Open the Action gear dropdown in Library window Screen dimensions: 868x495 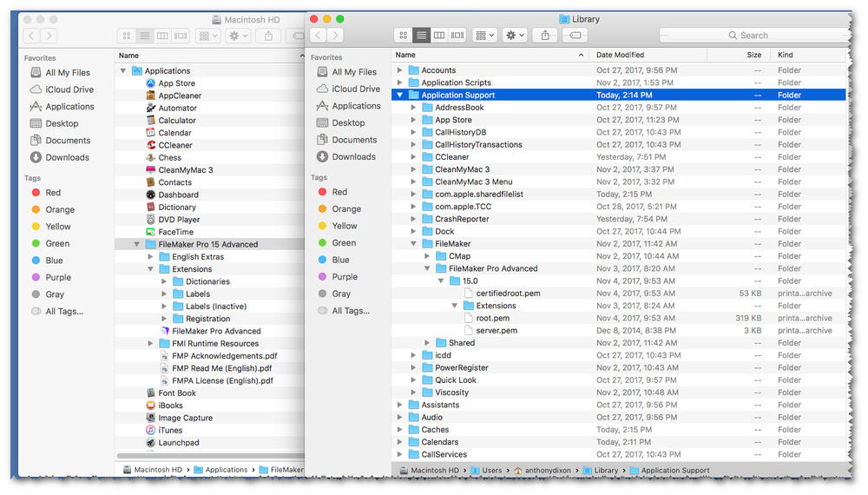point(515,36)
